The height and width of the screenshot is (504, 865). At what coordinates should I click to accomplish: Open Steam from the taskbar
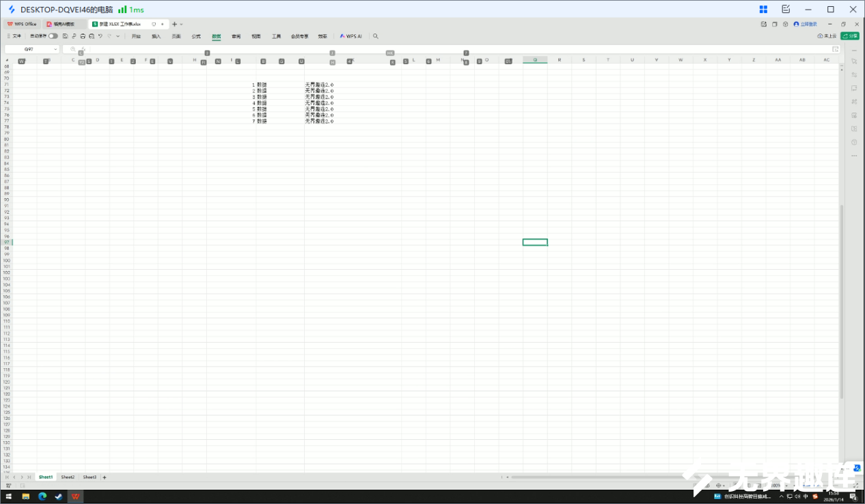(58, 496)
